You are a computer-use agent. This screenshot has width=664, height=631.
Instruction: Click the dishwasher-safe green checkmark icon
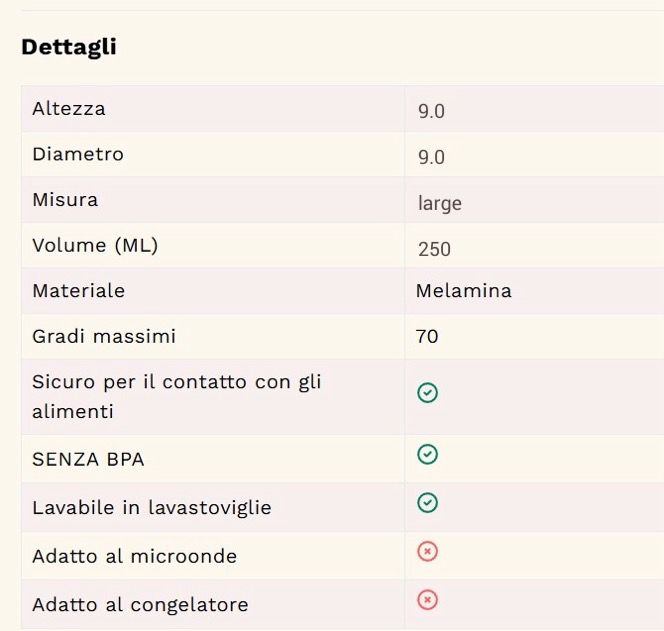(427, 503)
